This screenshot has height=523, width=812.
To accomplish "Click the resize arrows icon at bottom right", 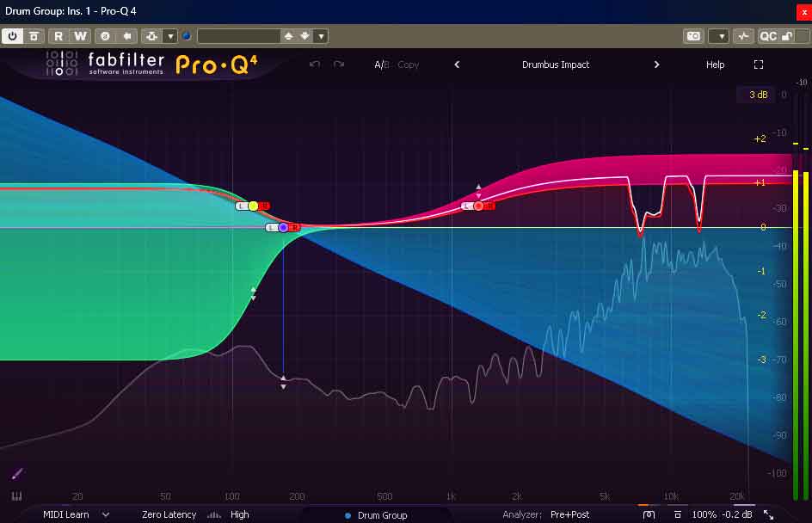I will pos(768,514).
